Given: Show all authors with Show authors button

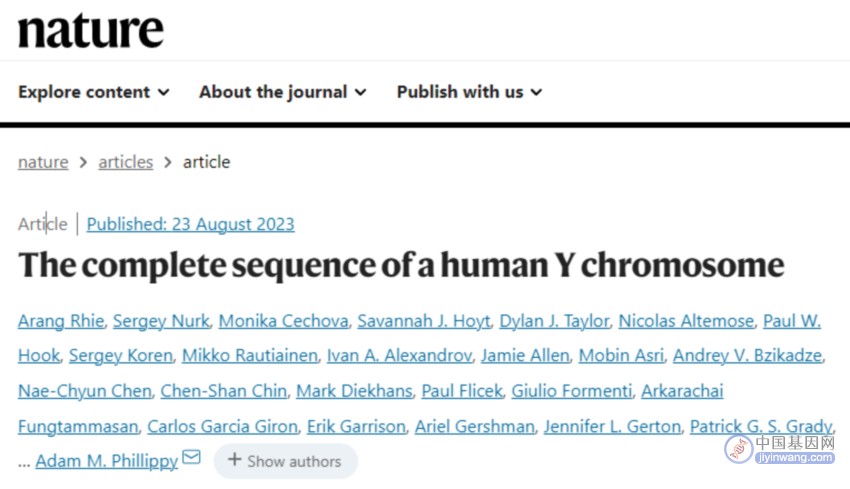Looking at the screenshot, I should [x=286, y=461].
